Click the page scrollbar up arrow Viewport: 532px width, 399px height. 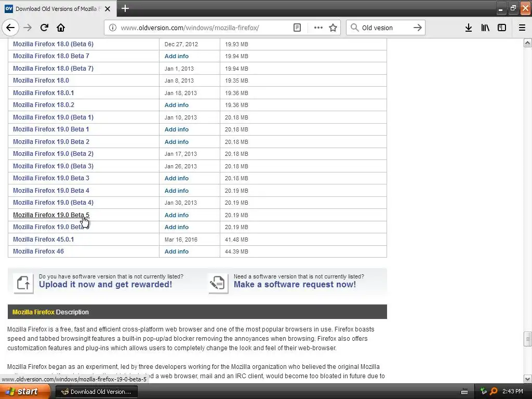pyautogui.click(x=528, y=43)
